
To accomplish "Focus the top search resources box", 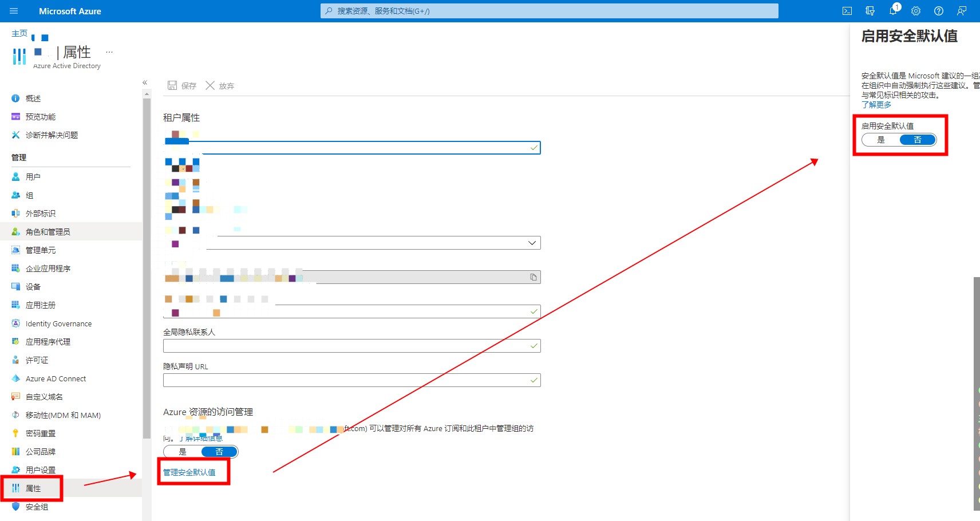I will [550, 11].
